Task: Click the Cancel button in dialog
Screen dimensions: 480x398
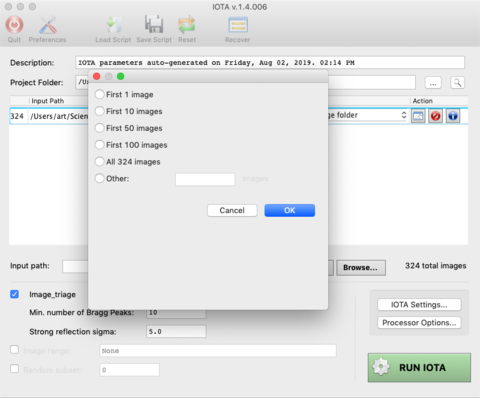Action: click(x=232, y=210)
